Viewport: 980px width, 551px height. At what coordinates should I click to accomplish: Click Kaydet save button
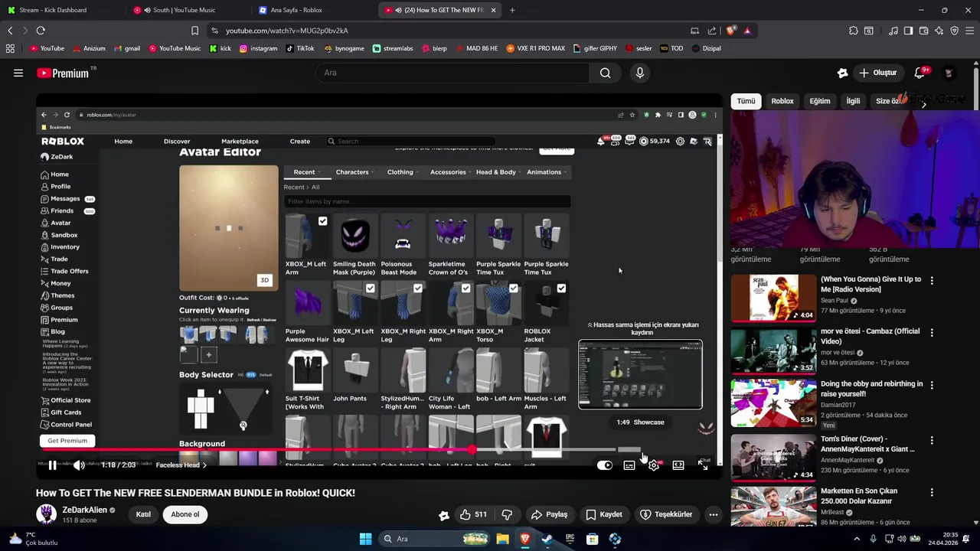(x=604, y=514)
